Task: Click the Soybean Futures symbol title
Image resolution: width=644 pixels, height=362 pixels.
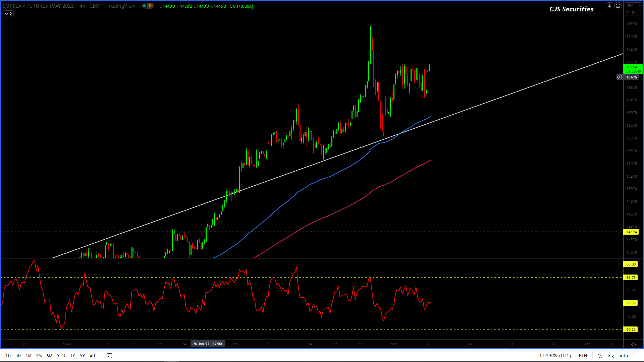Action: (x=39, y=6)
